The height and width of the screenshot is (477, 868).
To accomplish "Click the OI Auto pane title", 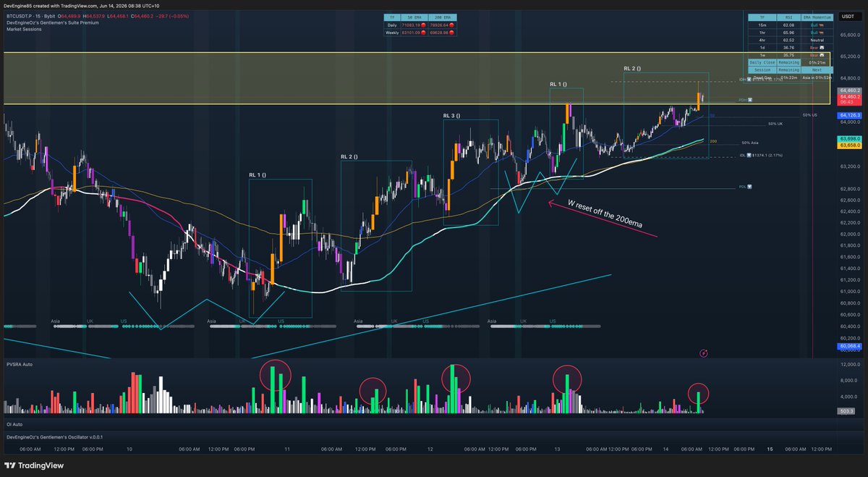I will [14, 424].
